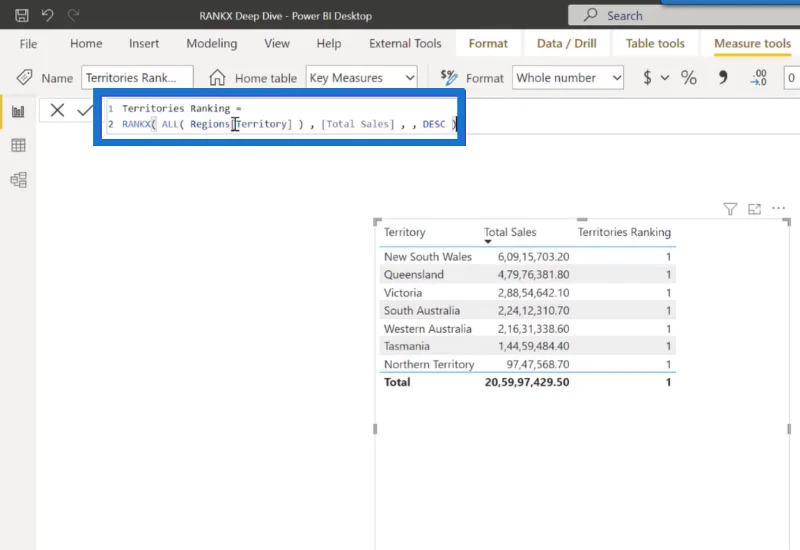Switch to the Table tools tab
Screen dimensions: 800x550
click(655, 43)
